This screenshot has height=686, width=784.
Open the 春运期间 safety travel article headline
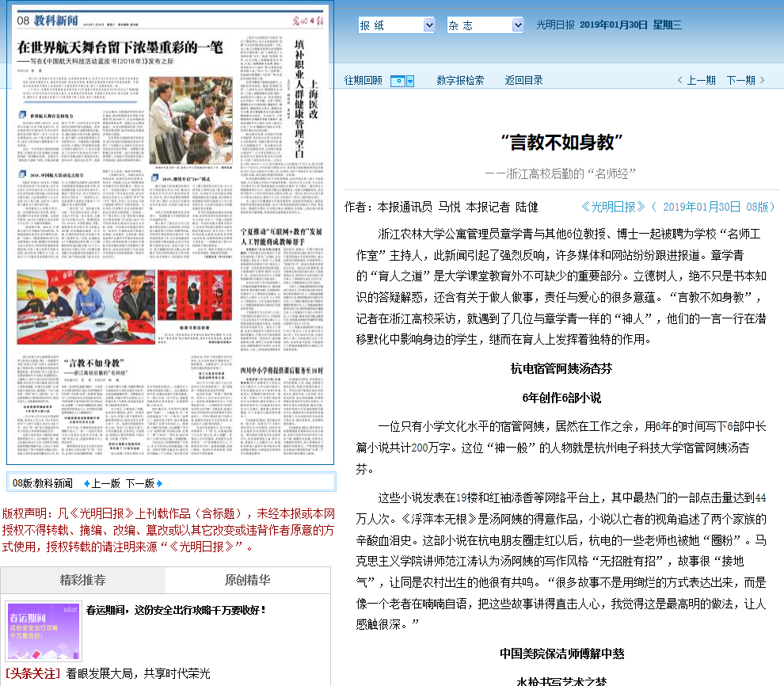pyautogui.click(x=176, y=610)
